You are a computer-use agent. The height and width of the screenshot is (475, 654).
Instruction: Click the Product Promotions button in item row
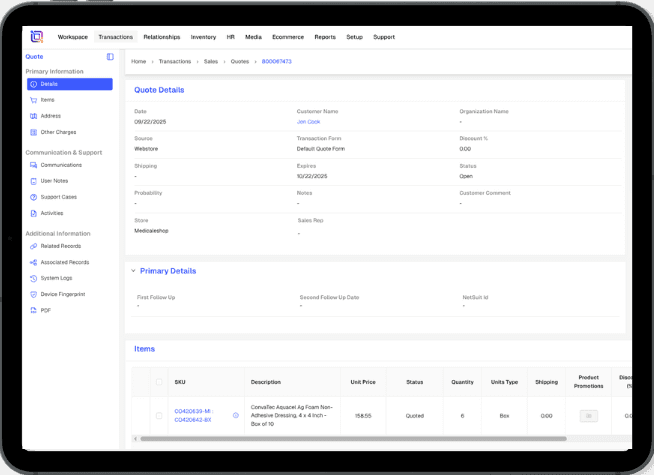tap(588, 415)
